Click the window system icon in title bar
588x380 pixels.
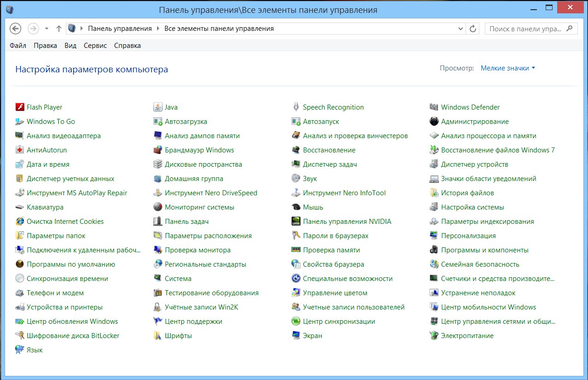pos(10,9)
